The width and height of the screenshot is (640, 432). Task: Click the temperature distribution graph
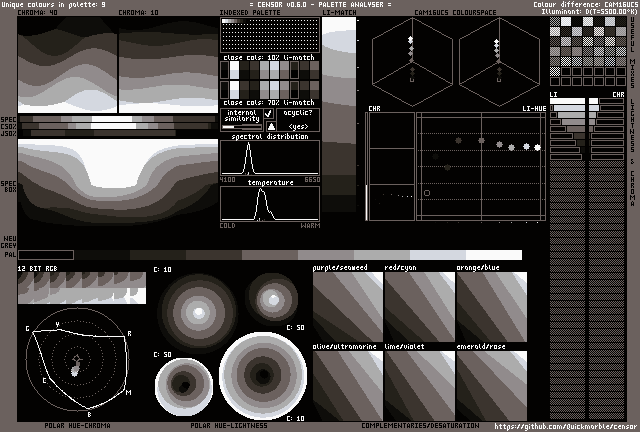click(x=270, y=204)
